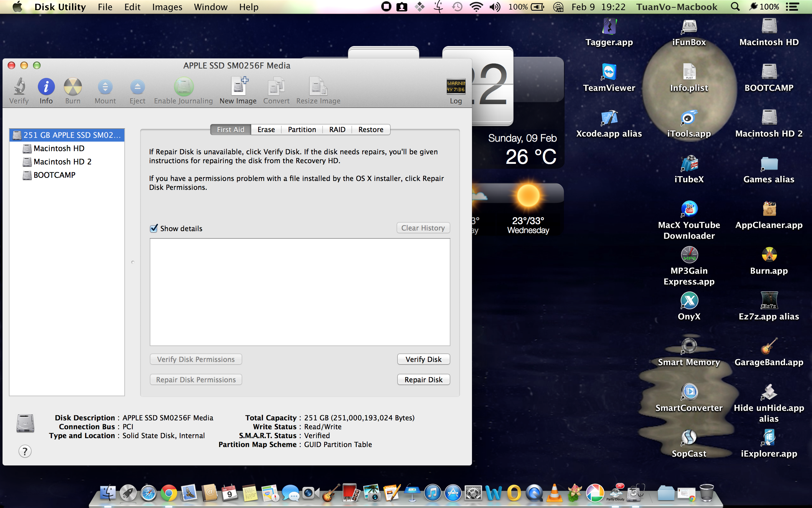This screenshot has height=508, width=812.
Task: Click the Eject toolbar icon
Action: (137, 87)
